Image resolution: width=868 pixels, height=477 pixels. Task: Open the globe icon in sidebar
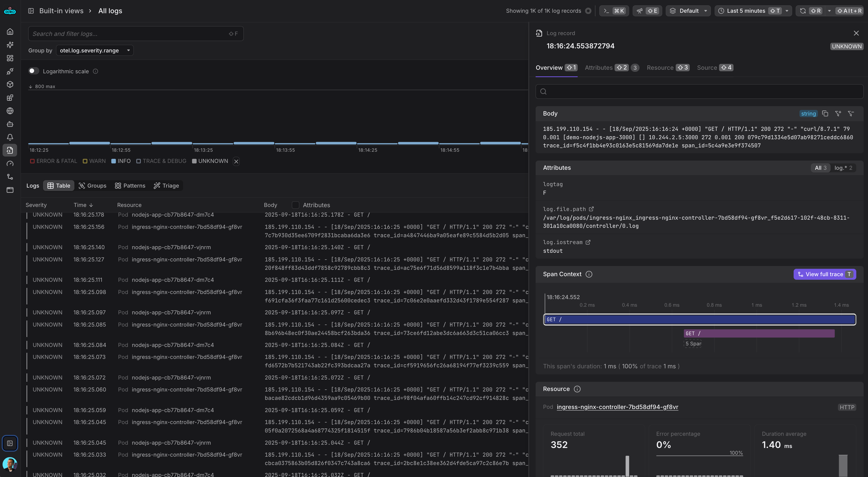(x=10, y=111)
